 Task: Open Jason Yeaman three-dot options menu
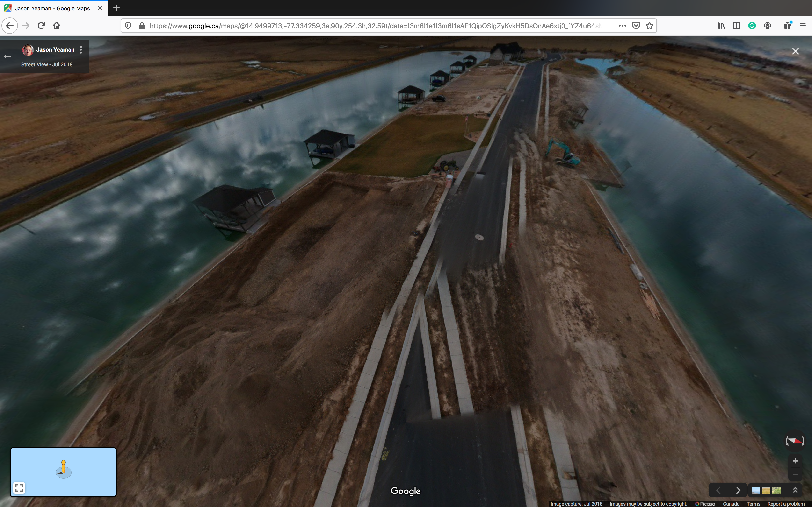click(x=81, y=50)
